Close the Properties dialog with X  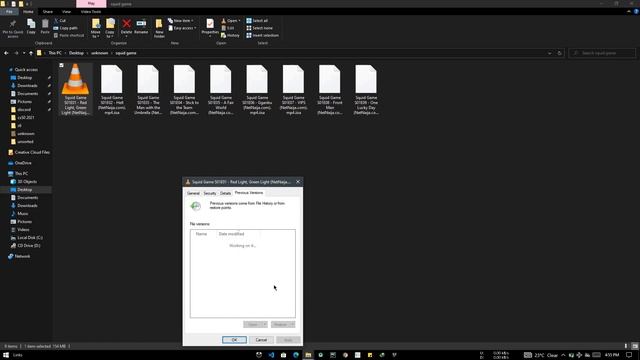[298, 182]
